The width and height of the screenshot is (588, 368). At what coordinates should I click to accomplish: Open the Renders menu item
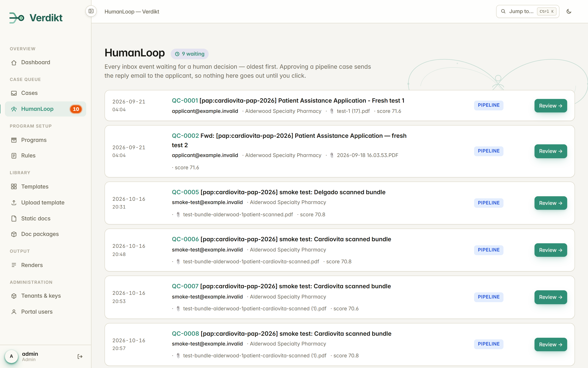coord(46,265)
